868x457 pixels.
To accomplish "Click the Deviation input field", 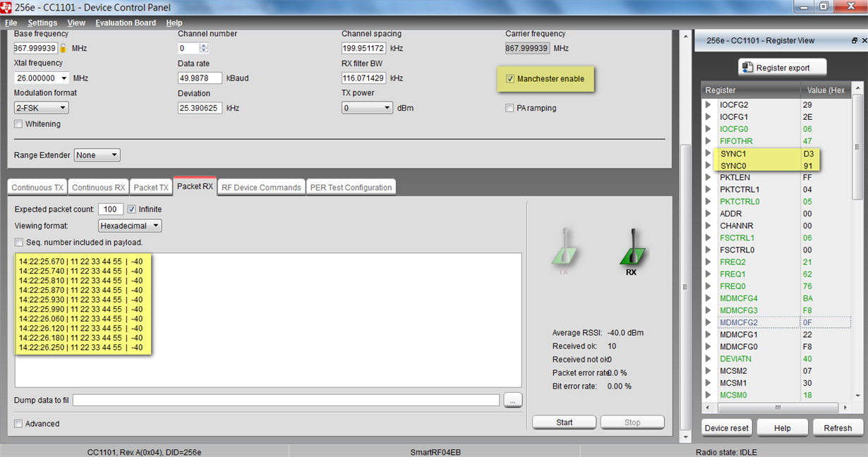I will [200, 108].
